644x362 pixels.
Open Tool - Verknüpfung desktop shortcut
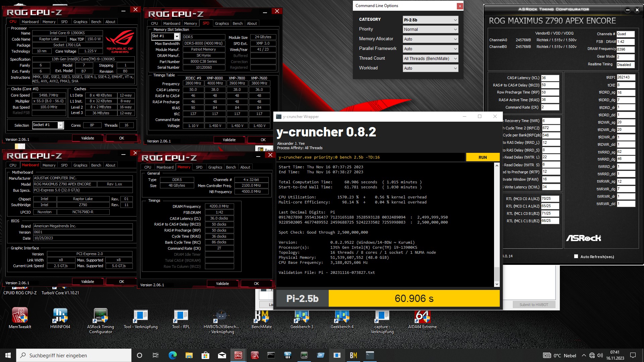pyautogui.click(x=141, y=318)
